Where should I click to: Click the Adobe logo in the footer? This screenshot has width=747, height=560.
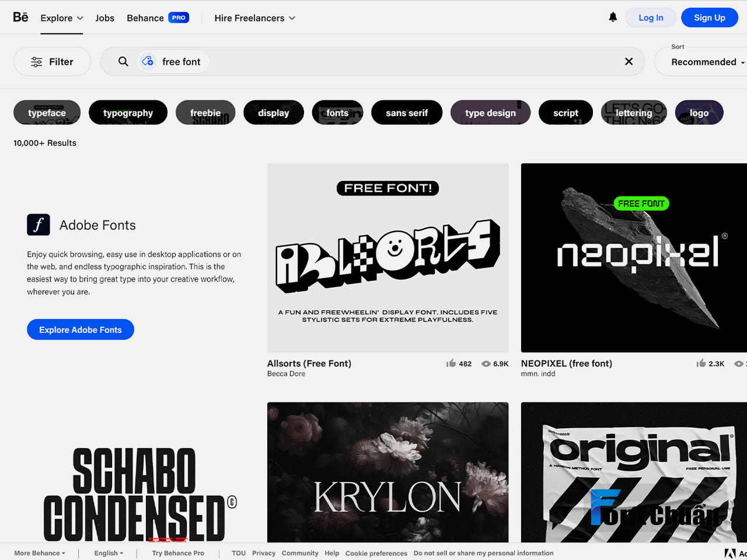click(730, 554)
